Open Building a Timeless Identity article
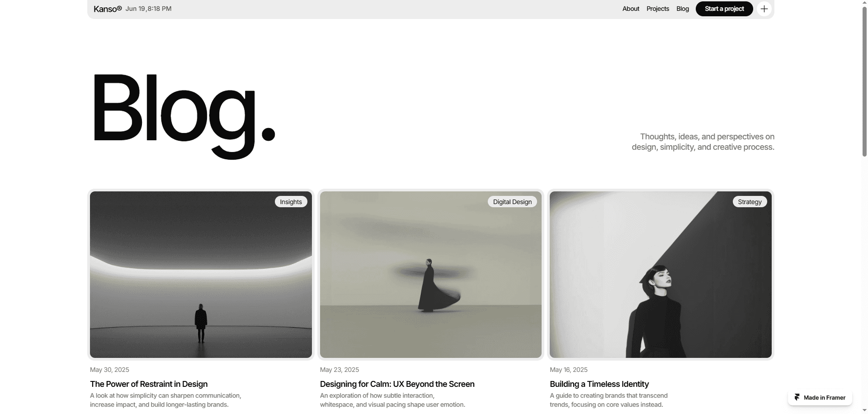 (x=599, y=384)
